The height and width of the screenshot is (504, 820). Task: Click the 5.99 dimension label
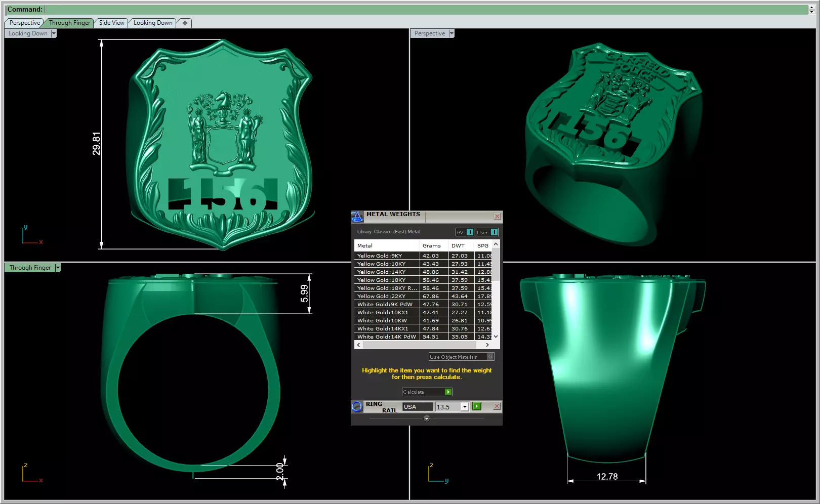click(304, 293)
